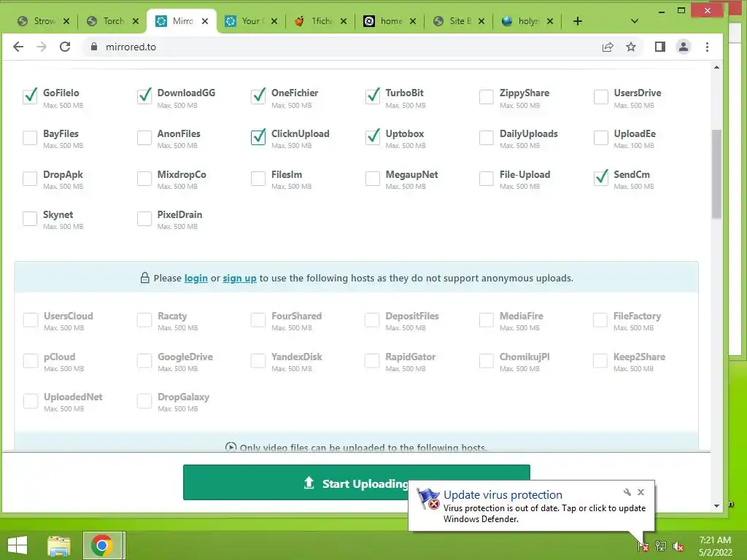747x560 pixels.
Task: Enable the UsersDrive host checkbox
Action: click(x=601, y=97)
